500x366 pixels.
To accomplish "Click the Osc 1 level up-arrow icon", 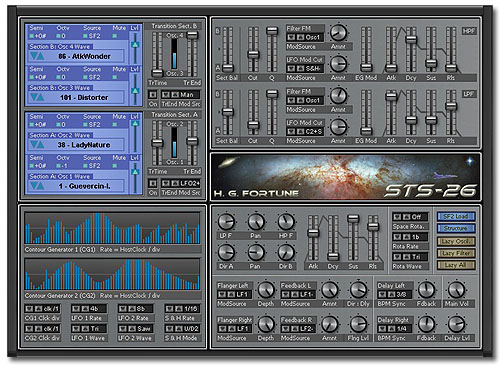I will (x=135, y=172).
